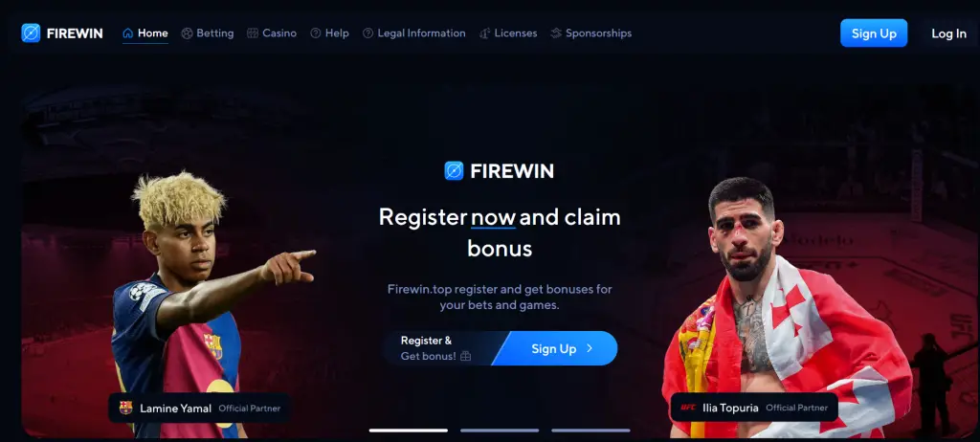Click the Barcelona crest on Lamine Yamal badge
980x442 pixels.
(125, 408)
